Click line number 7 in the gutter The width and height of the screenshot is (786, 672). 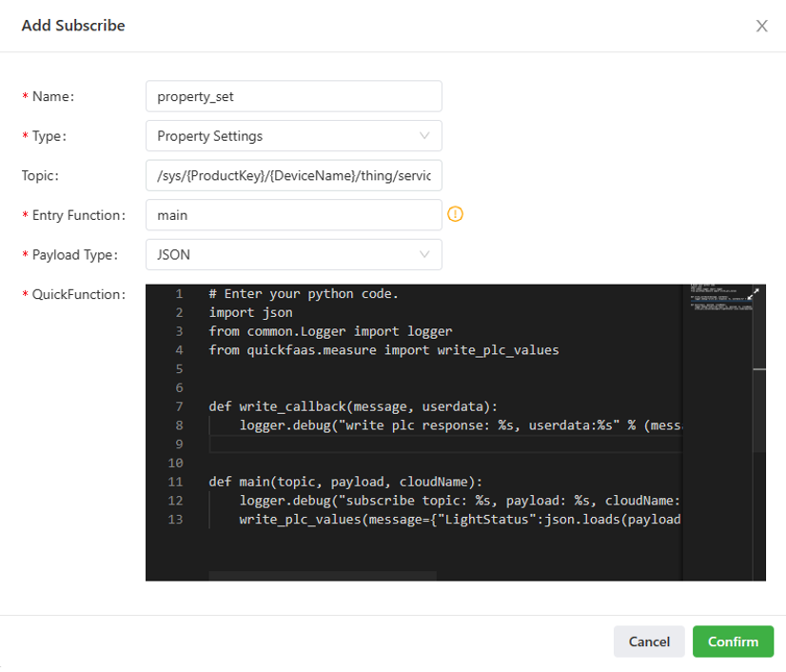pyautogui.click(x=178, y=406)
